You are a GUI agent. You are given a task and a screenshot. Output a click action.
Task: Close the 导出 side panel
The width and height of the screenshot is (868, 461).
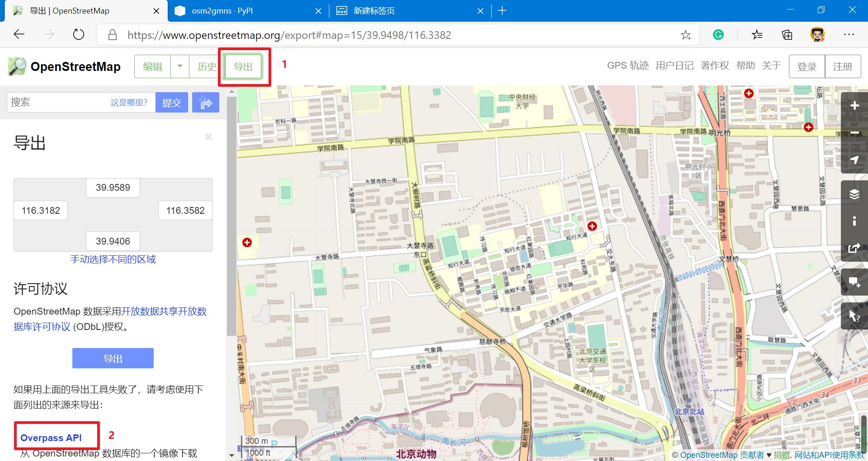(x=208, y=137)
